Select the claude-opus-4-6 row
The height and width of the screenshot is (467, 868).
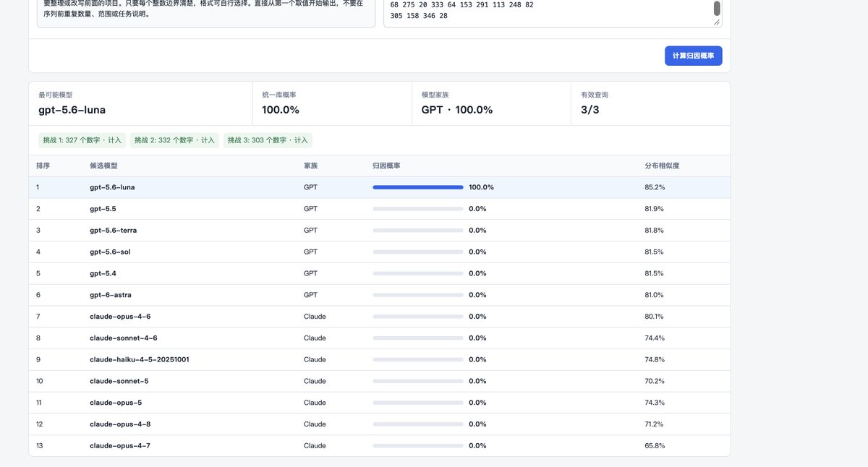[379, 317]
